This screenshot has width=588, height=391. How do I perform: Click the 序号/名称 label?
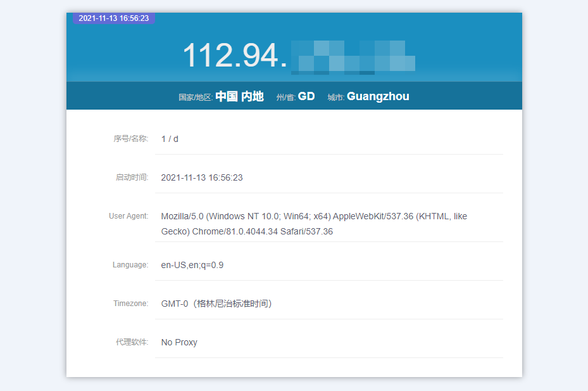pyautogui.click(x=131, y=139)
